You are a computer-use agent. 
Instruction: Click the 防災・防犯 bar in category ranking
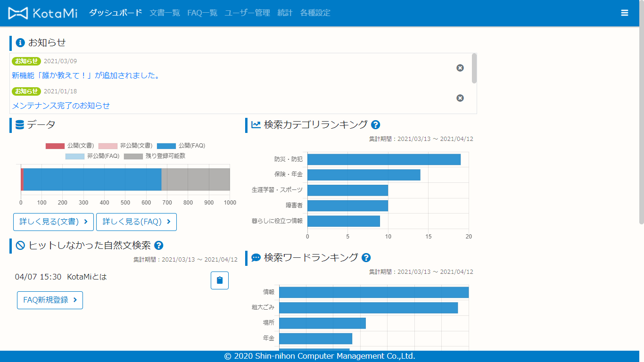pyautogui.click(x=384, y=159)
